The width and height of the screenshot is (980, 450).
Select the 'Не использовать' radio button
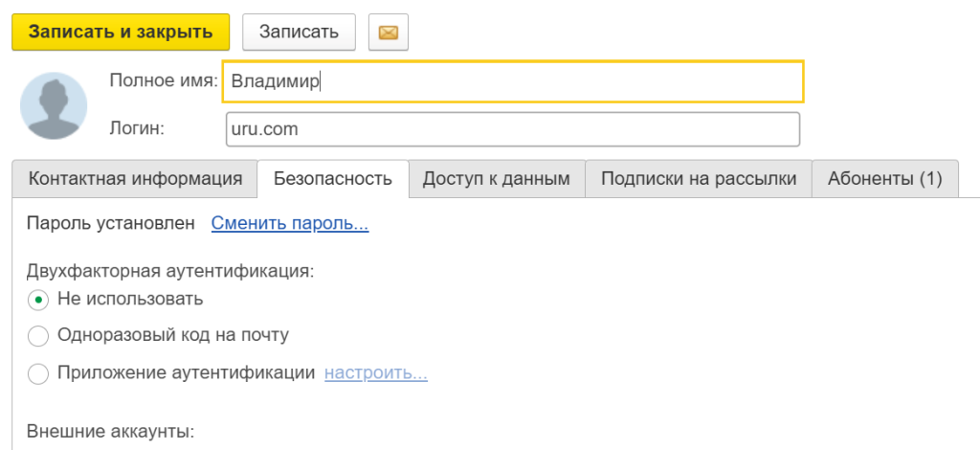pyautogui.click(x=38, y=300)
